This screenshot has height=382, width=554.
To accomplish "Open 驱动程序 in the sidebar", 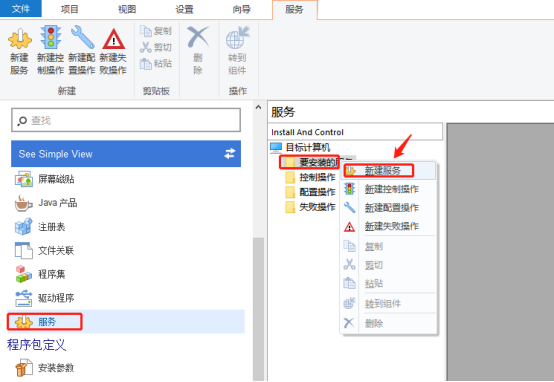I will pos(45,298).
